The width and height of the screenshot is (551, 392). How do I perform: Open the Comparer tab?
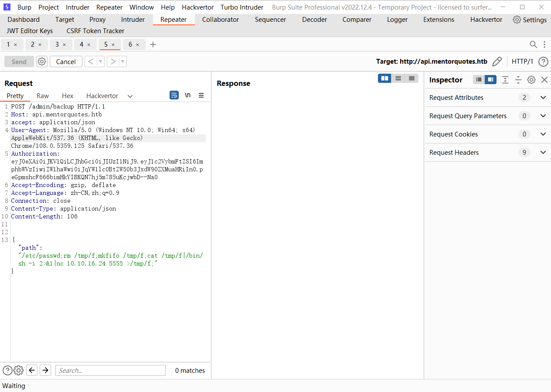(x=357, y=20)
